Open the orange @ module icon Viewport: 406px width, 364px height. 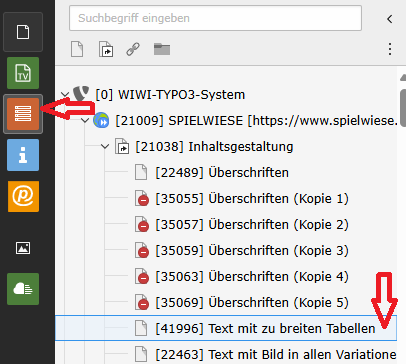23,196
